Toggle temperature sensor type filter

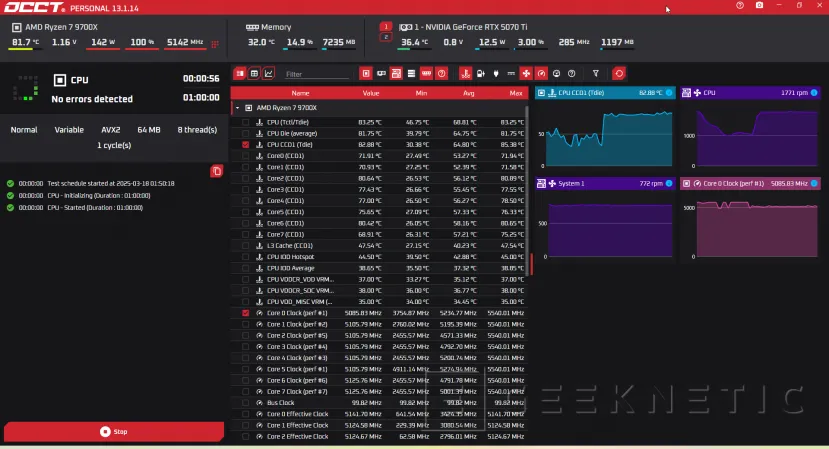click(x=465, y=74)
